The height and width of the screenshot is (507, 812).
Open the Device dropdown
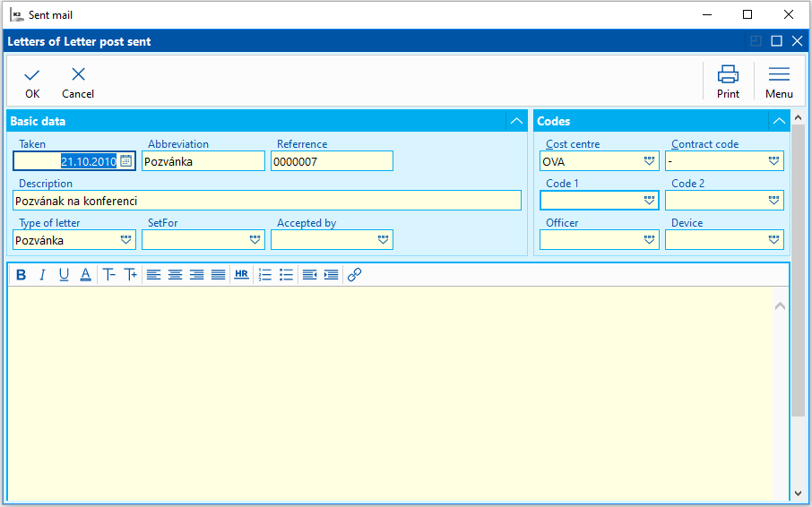click(774, 239)
